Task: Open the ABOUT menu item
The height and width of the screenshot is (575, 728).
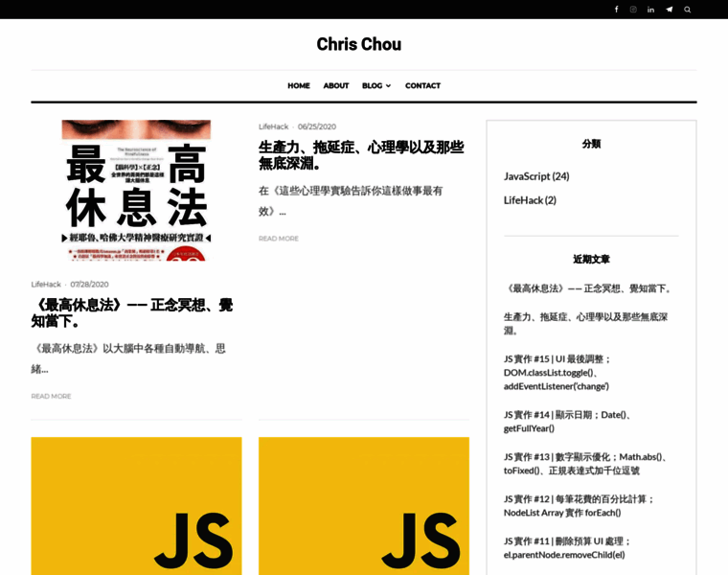Action: click(x=336, y=85)
